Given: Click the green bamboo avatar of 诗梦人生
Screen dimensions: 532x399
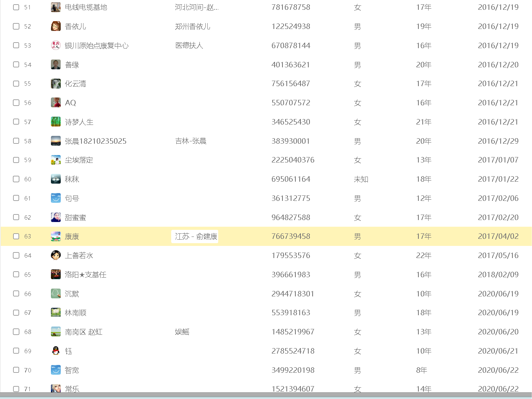Looking at the screenshot, I should (x=56, y=122).
